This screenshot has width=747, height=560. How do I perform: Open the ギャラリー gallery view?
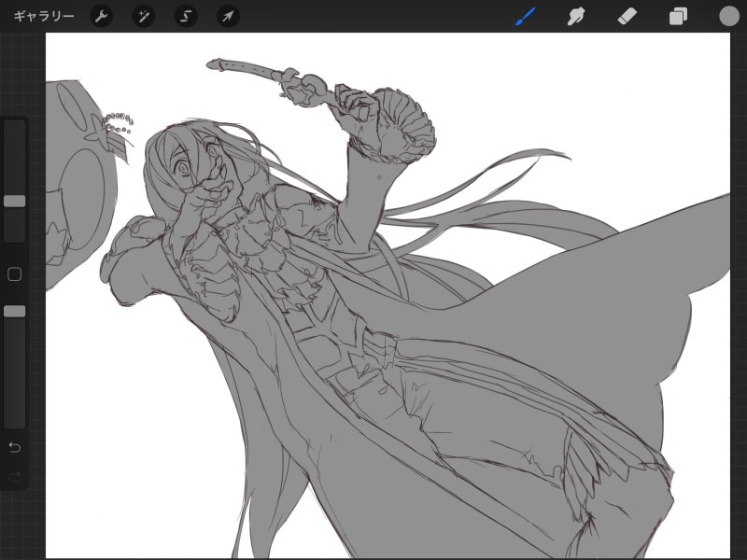click(43, 16)
